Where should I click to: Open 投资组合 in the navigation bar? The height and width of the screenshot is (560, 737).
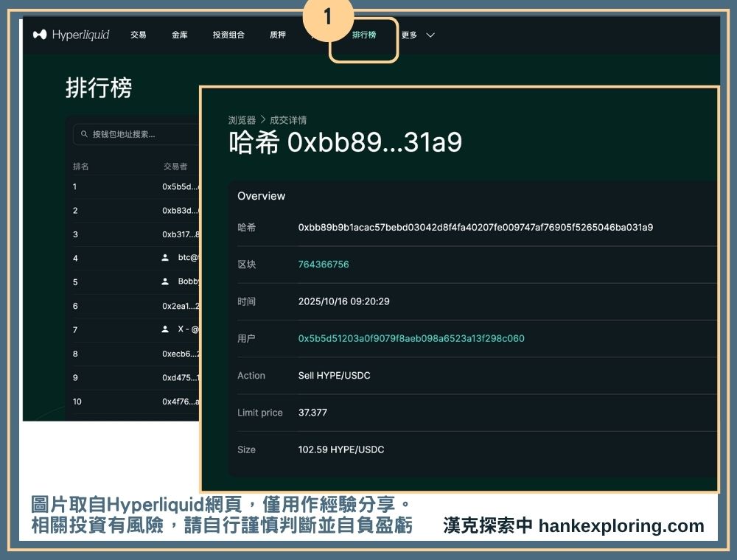(228, 35)
